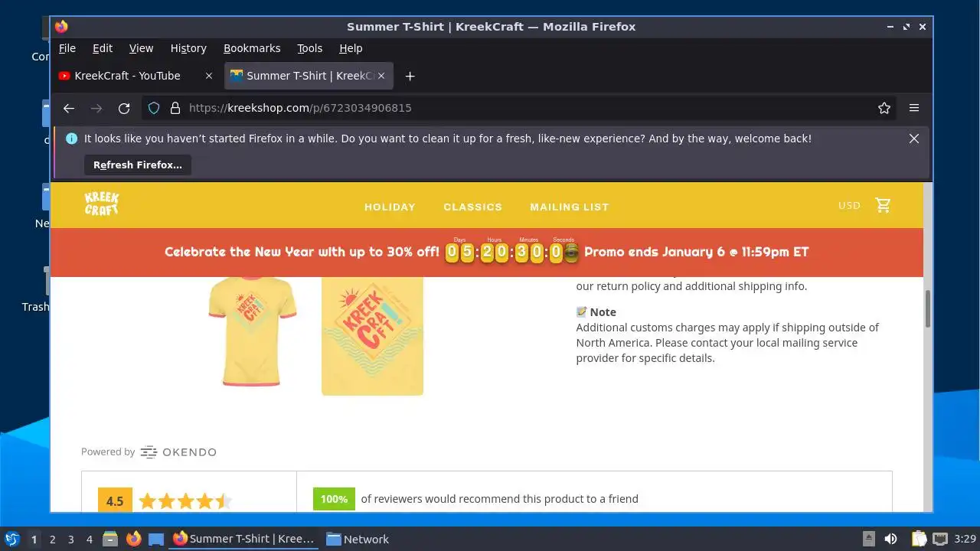Screen dimensions: 980x551
Task: Open a new tab with the plus button
Action: [x=410, y=76]
